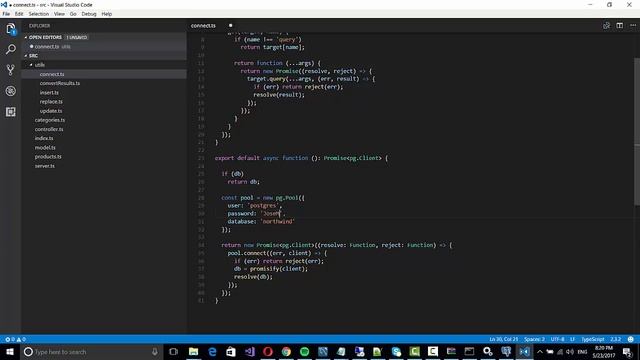Open the File menu

tap(6, 14)
